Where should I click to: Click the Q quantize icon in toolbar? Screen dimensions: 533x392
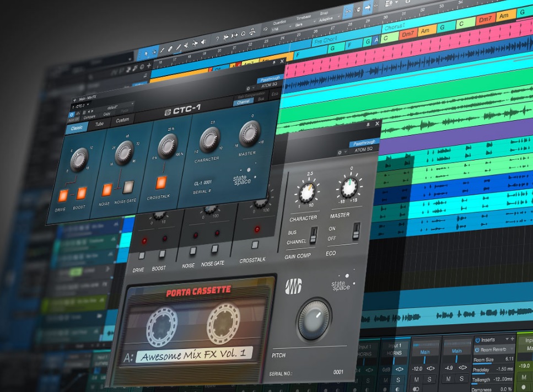[x=243, y=34]
